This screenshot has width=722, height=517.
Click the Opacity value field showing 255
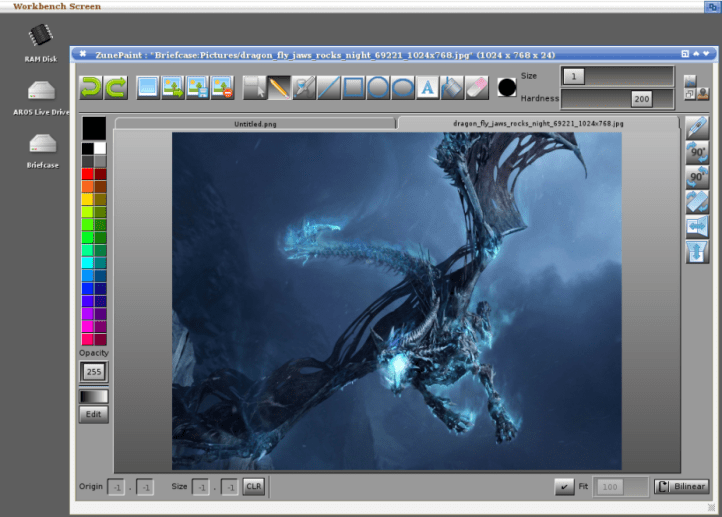point(93,371)
